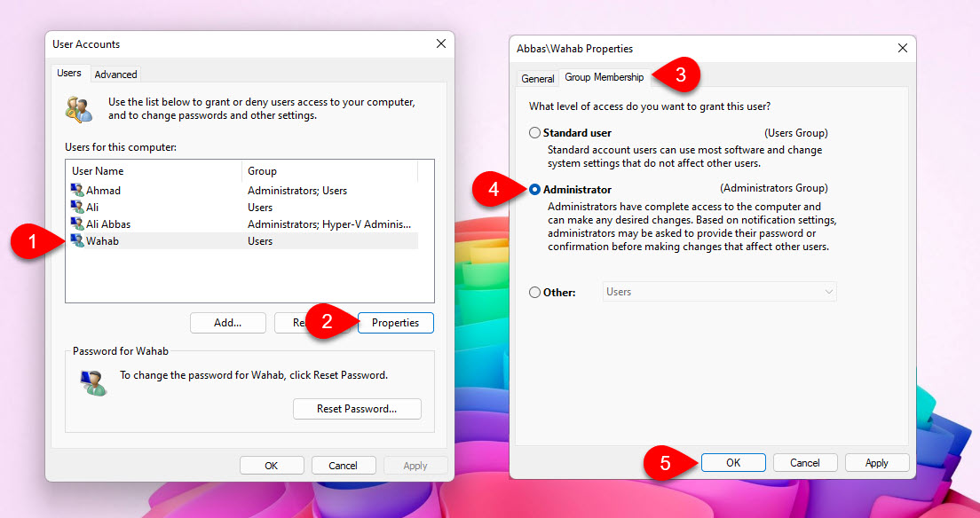Click the Users group cell in Wahab's row
The width and height of the screenshot is (980, 518).
pyautogui.click(x=260, y=241)
